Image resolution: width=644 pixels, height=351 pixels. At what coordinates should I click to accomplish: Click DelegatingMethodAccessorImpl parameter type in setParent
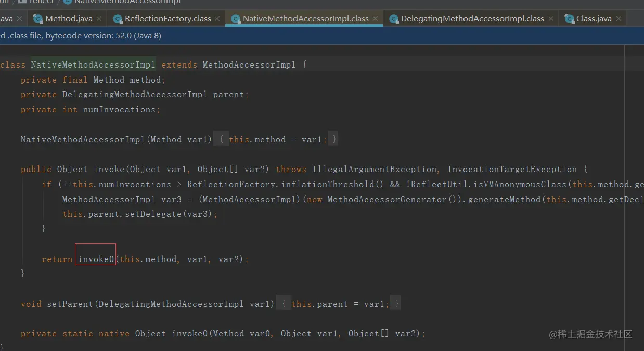click(x=171, y=304)
